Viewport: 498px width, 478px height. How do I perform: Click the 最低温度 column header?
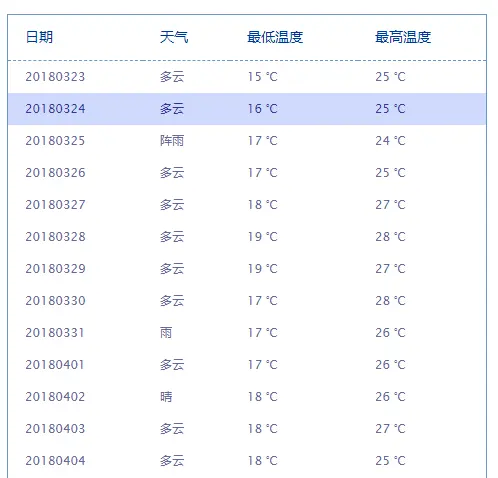(275, 37)
